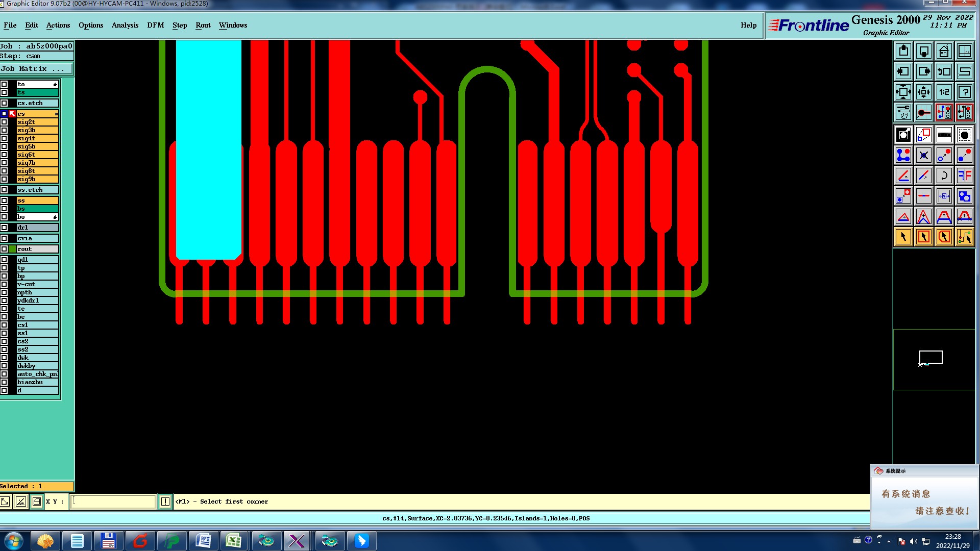Toggle the drl layer checkbox

pos(4,228)
